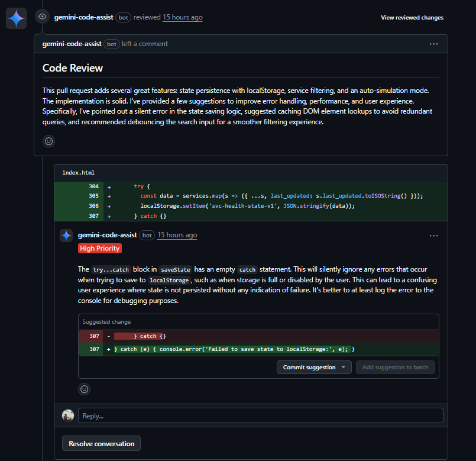This screenshot has width=476, height=461.
Task: Expand the Commit suggestion dropdown arrow
Action: (344, 367)
